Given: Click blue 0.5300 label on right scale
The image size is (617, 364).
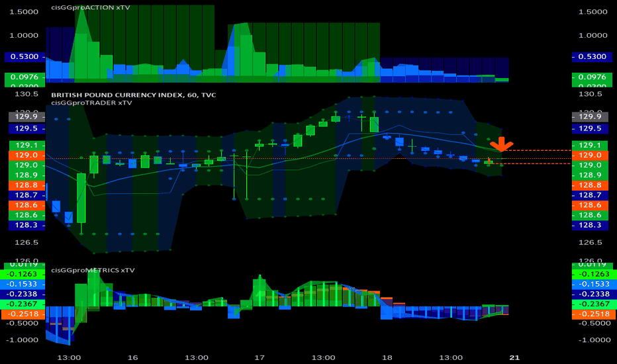Looking at the screenshot, I should 592,57.
